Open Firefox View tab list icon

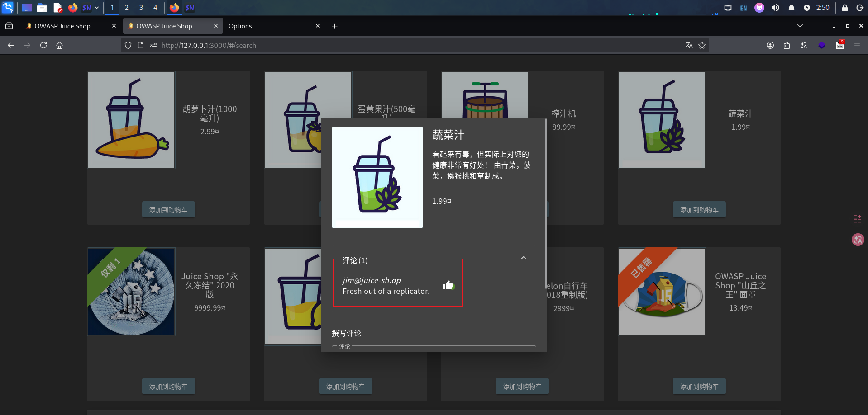pyautogui.click(x=9, y=26)
